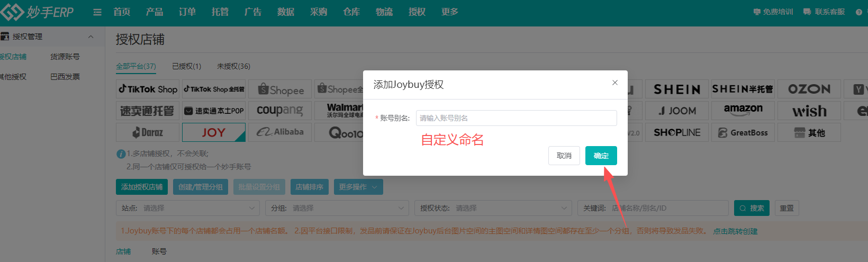Image resolution: width=868 pixels, height=262 pixels.
Task: Select the TikTok Shop platform tile
Action: click(x=148, y=89)
